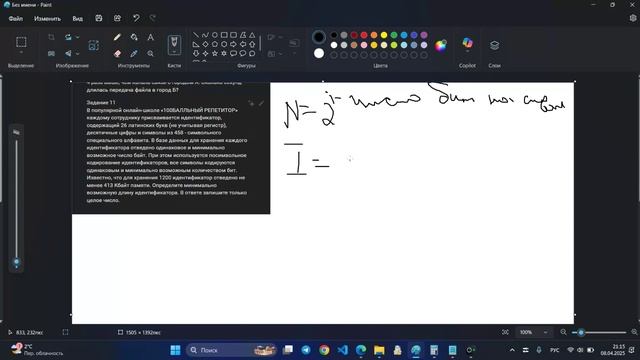Click the brush size slider handle
The height and width of the screenshot is (360, 640).
[x=16, y=262]
